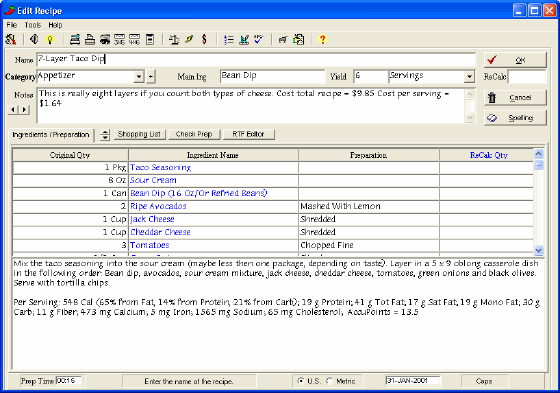Click the 3x5 card print icon
This screenshot has width=560, height=393.
click(x=119, y=39)
